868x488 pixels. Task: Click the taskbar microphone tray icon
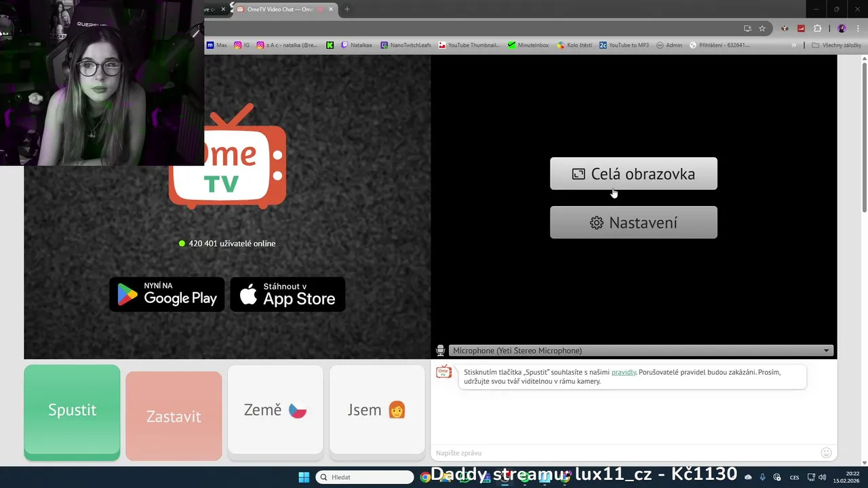pyautogui.click(x=762, y=477)
